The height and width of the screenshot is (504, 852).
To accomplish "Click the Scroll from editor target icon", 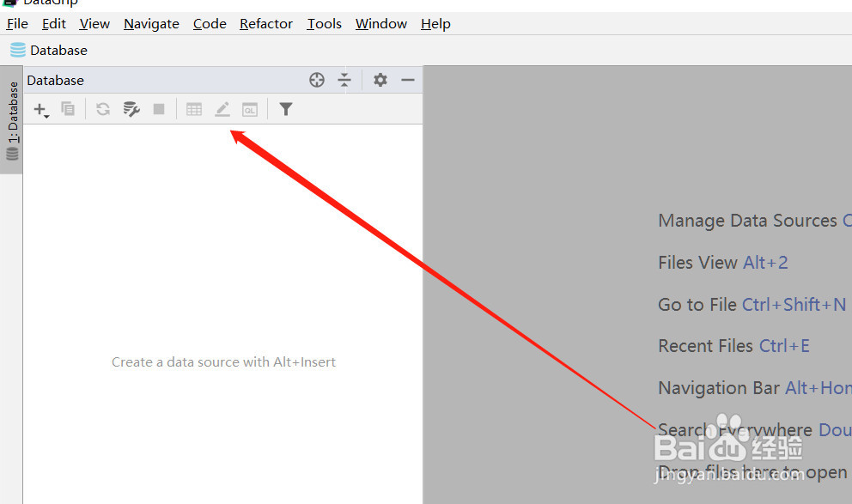I will [317, 81].
